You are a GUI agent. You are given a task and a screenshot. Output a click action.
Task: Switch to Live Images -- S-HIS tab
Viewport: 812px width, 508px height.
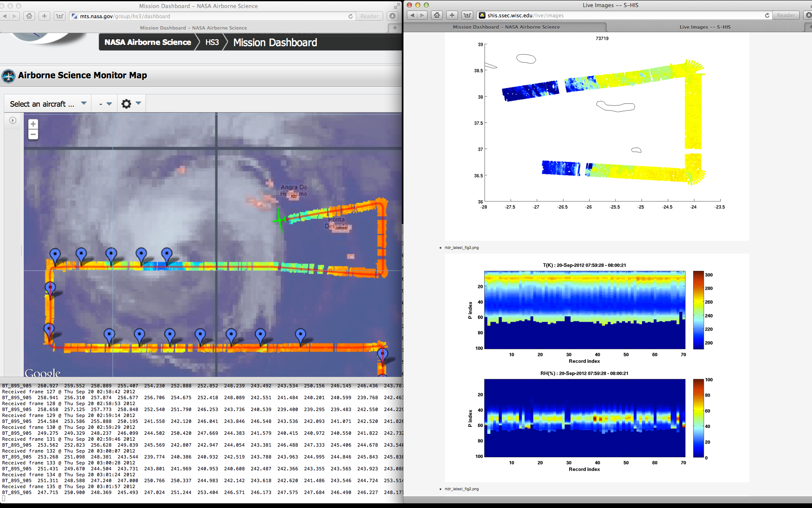705,27
